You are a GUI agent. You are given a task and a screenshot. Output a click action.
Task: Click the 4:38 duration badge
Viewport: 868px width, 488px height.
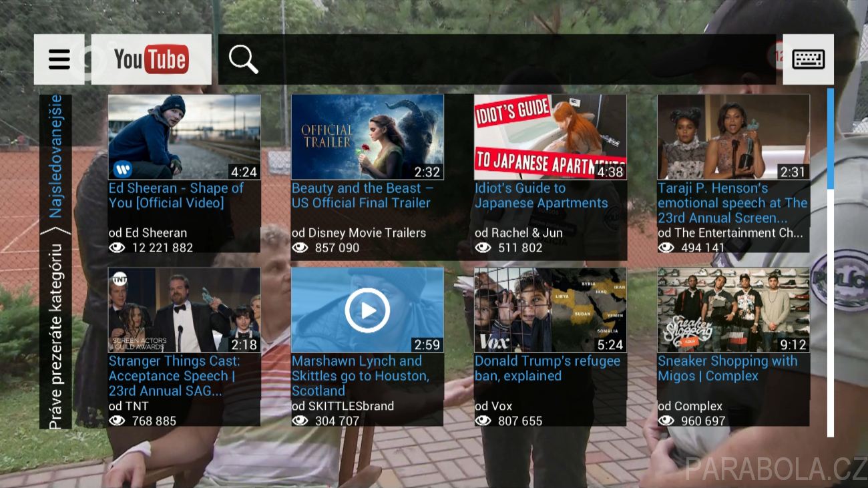coord(610,172)
